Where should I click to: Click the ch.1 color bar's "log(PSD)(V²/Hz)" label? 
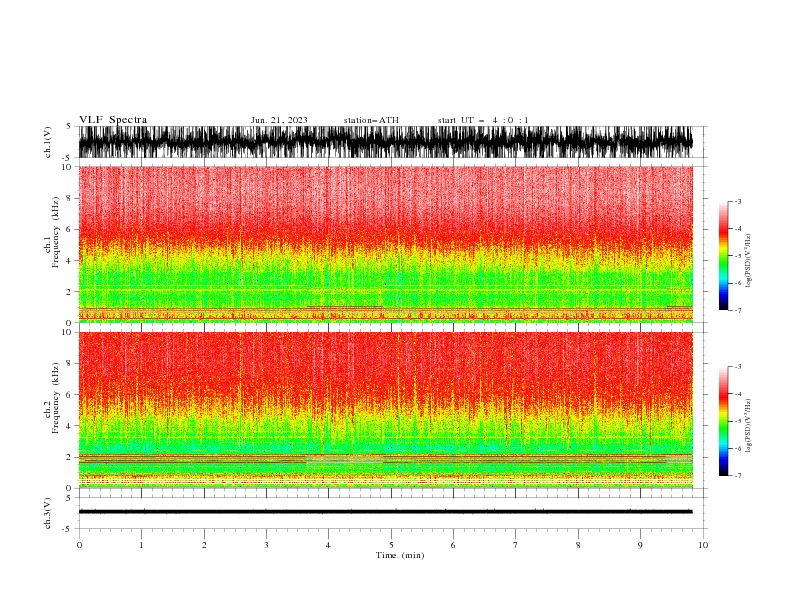point(748,261)
